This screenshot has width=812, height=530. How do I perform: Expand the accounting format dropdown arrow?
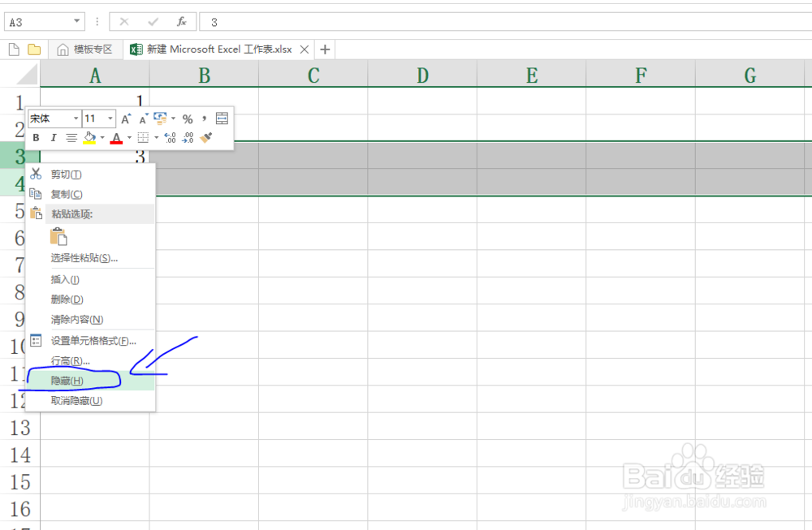(173, 118)
